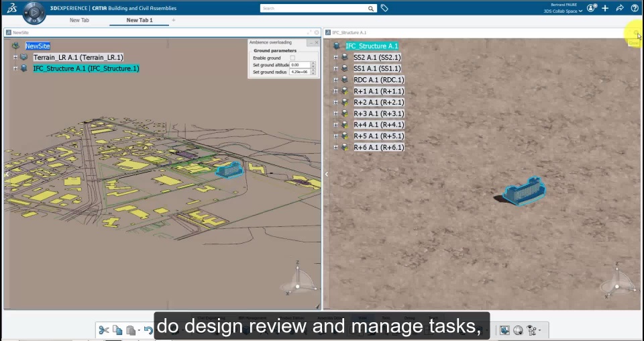Adjust ground radius stepper arrows

tap(313, 72)
